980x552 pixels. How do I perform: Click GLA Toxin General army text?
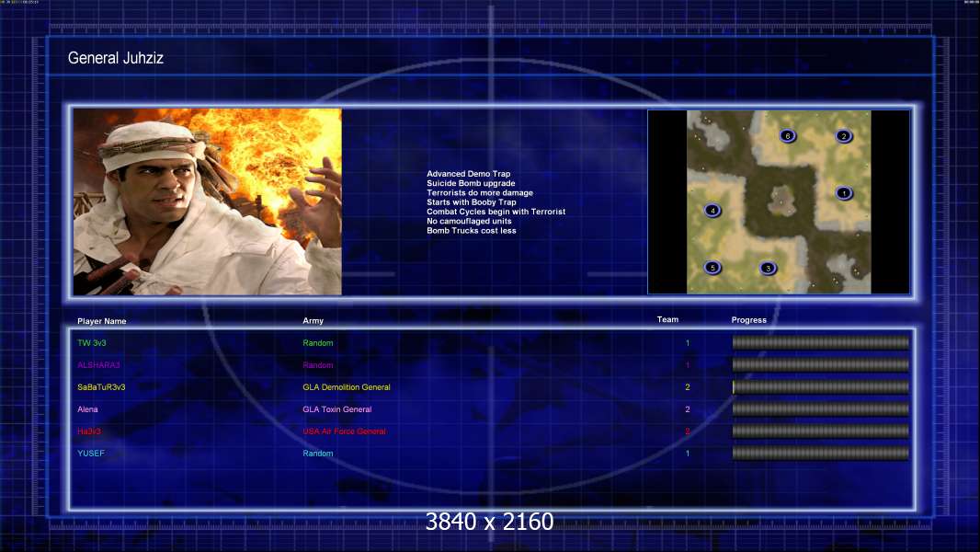(x=337, y=409)
